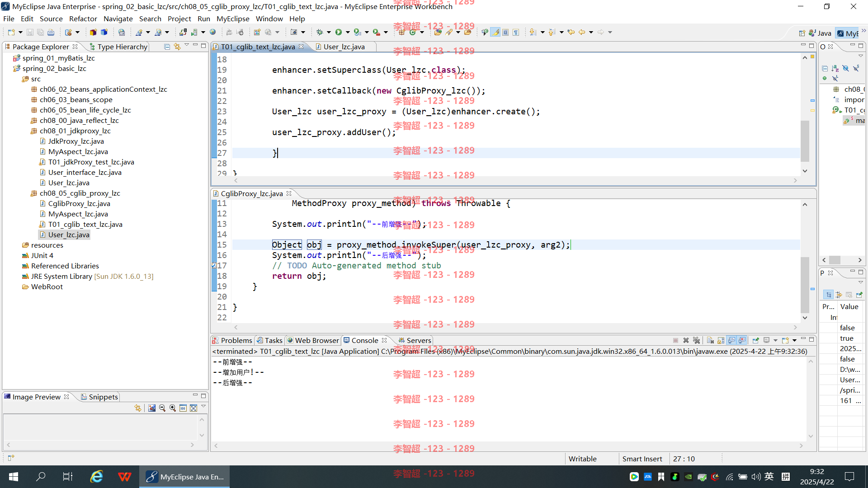The width and height of the screenshot is (868, 488).
Task: Click Remove All Terminated Launches icon
Action: [x=696, y=340]
